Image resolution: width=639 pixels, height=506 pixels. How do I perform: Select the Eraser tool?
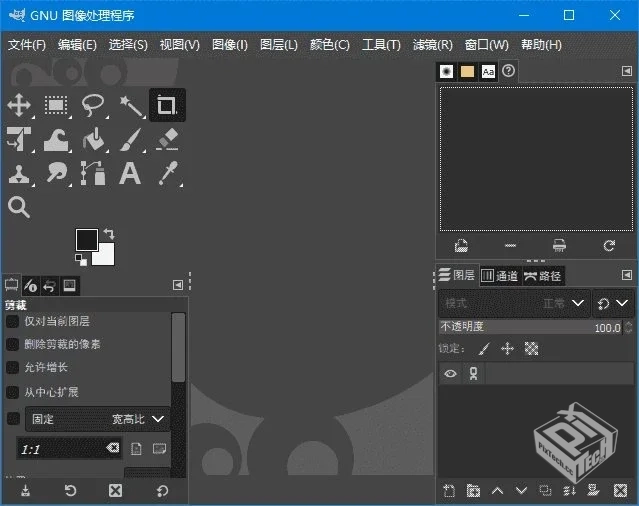(x=167, y=139)
